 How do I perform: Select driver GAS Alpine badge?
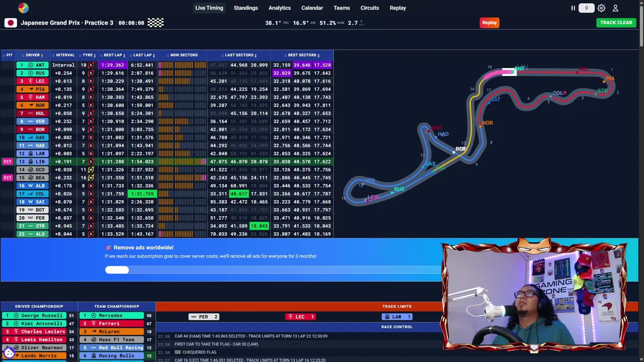(32, 137)
